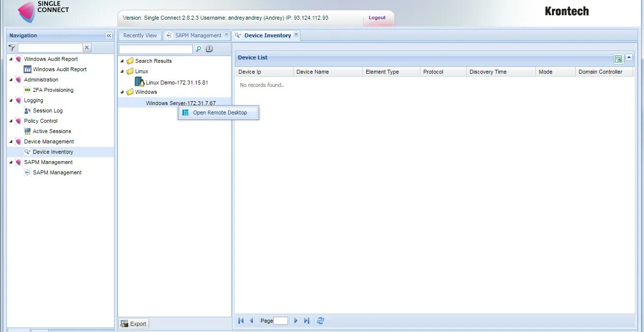The image size is (644, 332).
Task: Open SAPM Management child navigation item
Action: point(57,172)
